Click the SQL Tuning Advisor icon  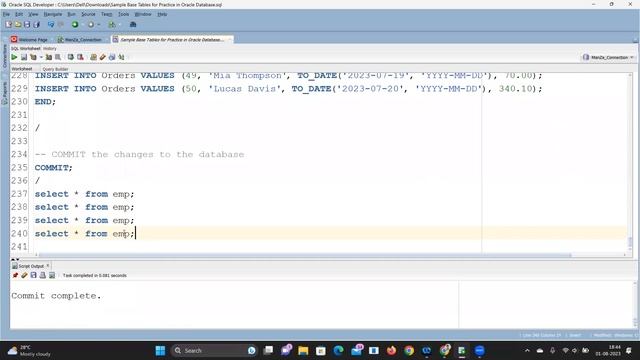tap(58, 57)
